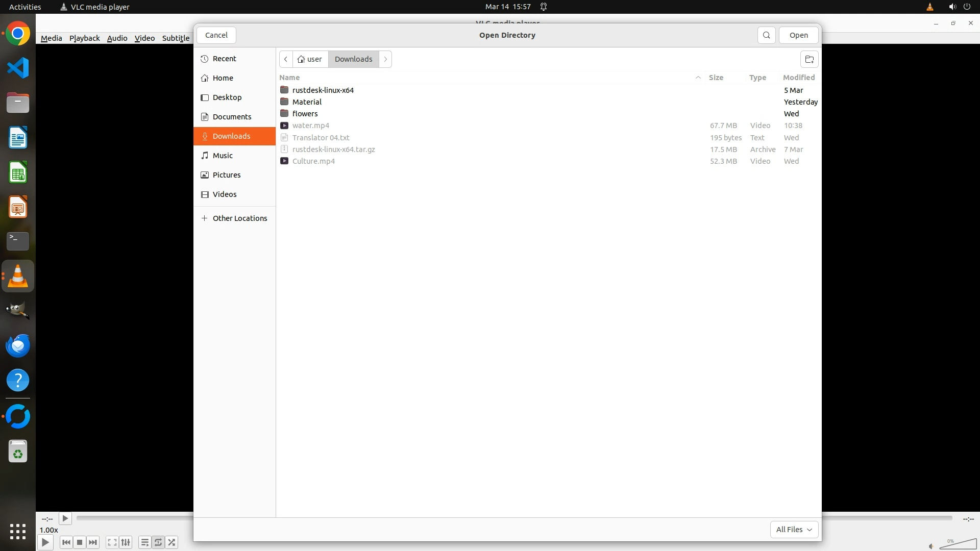Show the playlist view button
980x551 pixels.
[x=144, y=542]
